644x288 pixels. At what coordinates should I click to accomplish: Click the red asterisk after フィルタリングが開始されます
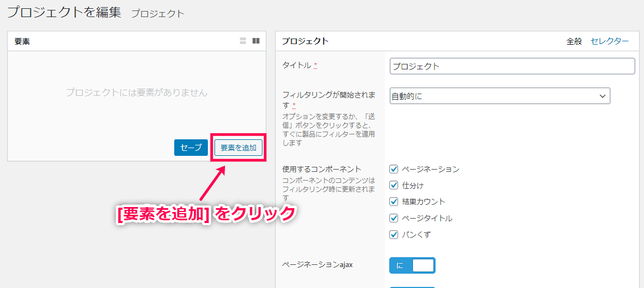point(294,105)
